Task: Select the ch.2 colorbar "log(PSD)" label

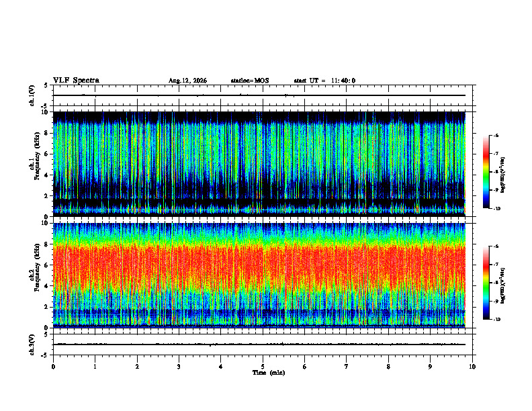Action: (x=503, y=285)
